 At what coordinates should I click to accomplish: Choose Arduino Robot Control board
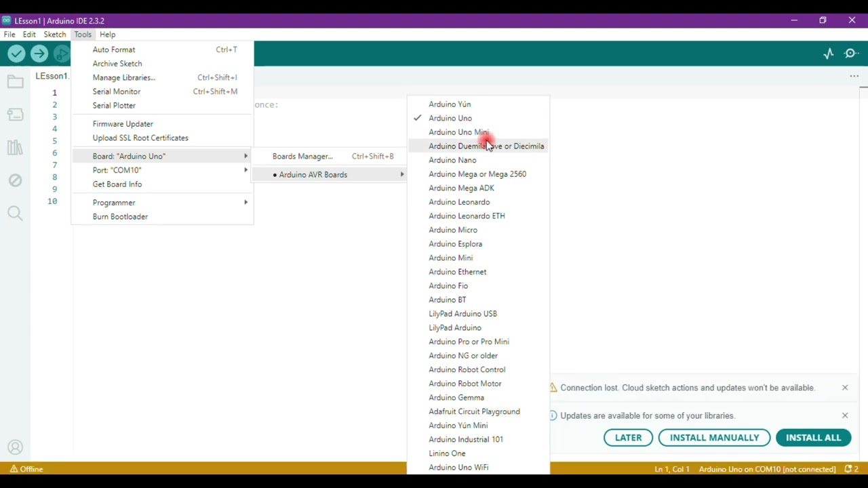point(478,369)
